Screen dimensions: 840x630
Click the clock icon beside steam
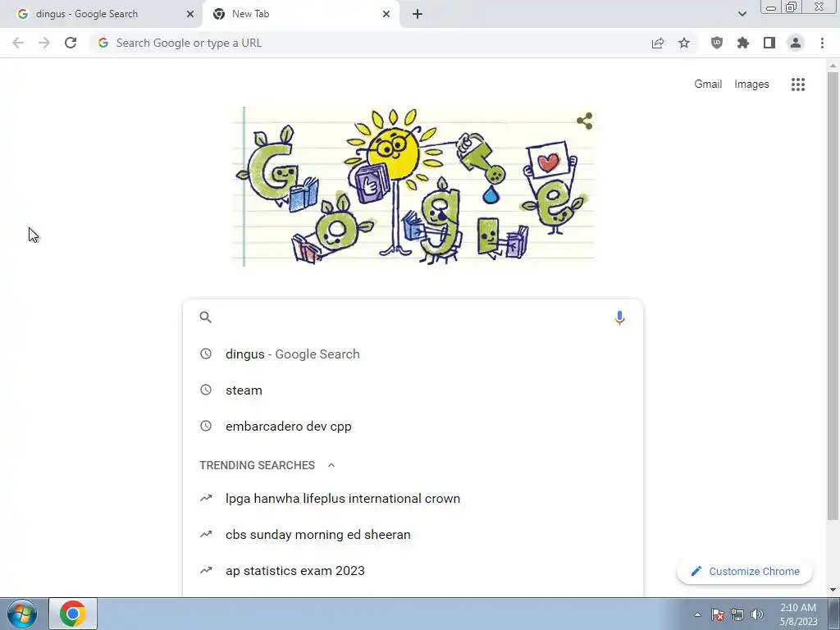tap(206, 390)
